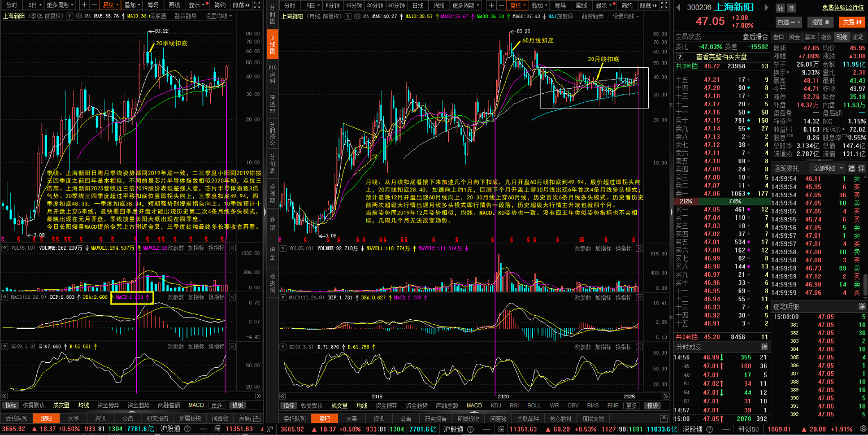The image size is (868, 435).
Task: Toggle 简约 mode on right chart toolbar
Action: [627, 5]
